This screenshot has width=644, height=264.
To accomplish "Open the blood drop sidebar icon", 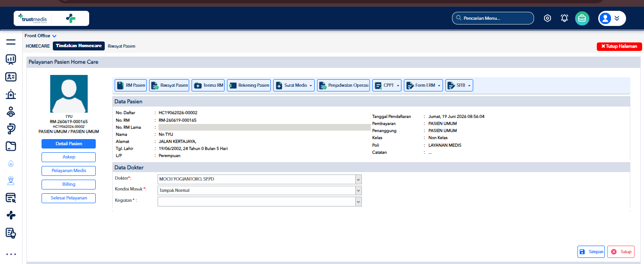I will (11, 163).
